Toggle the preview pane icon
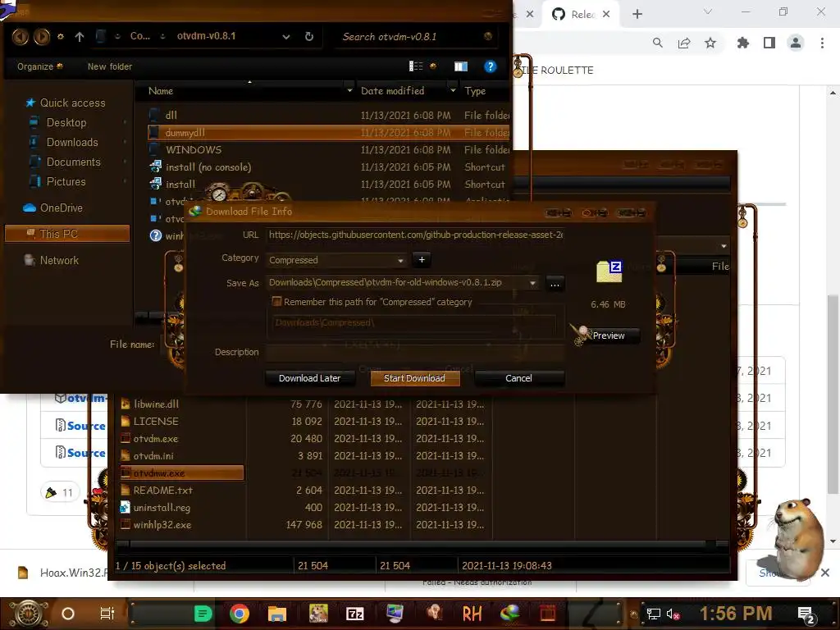 point(461,66)
